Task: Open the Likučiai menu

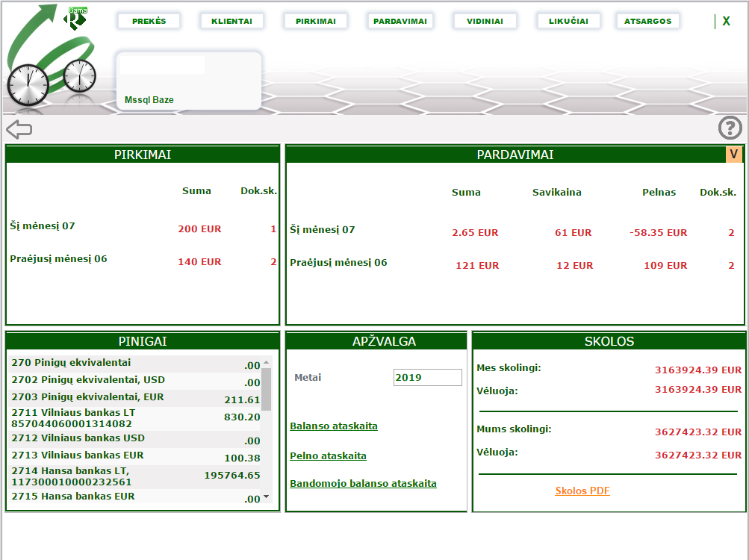Action: click(568, 21)
